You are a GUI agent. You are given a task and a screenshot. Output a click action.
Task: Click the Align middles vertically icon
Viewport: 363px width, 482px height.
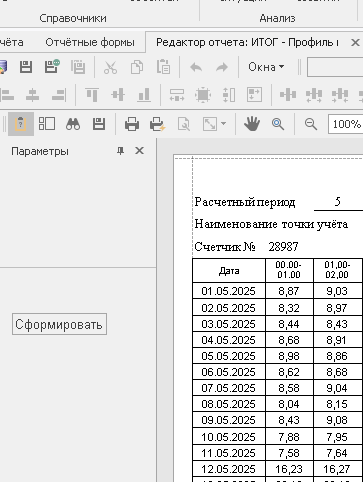tap(118, 95)
